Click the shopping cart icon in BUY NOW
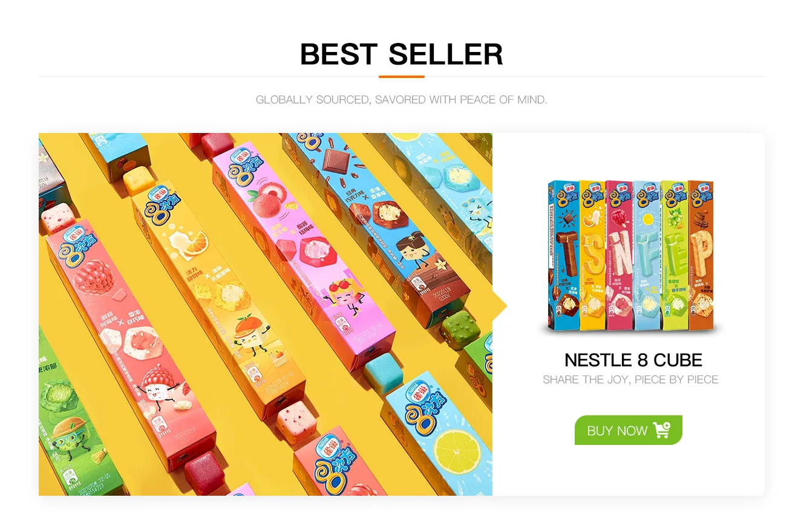The image size is (804, 532). [661, 430]
